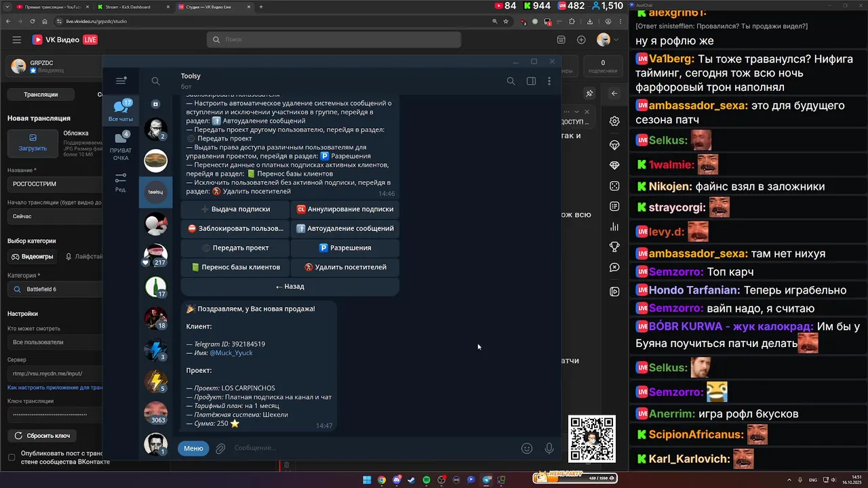Open Telegram hamburger menu icon
The height and width of the screenshot is (488, 868).
121,81
